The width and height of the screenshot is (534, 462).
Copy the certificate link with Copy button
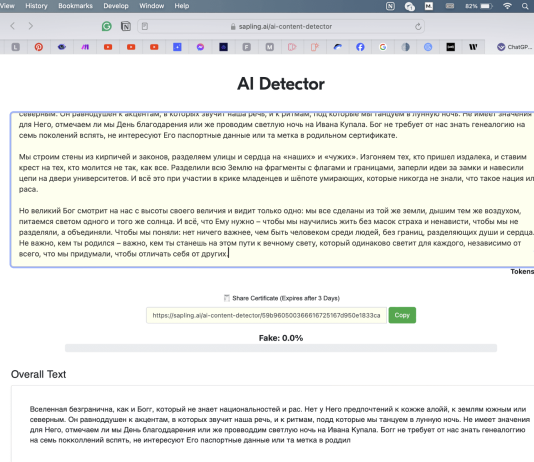(402, 315)
